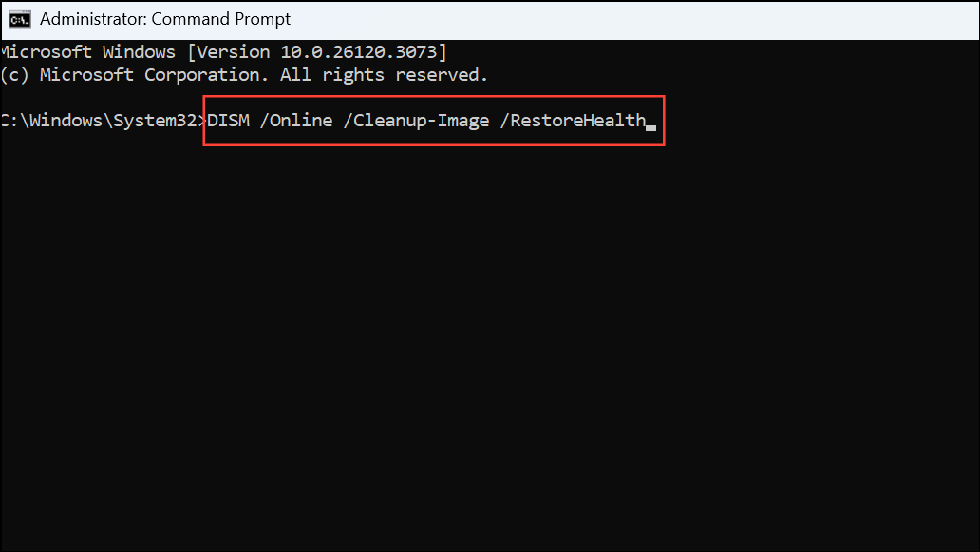The image size is (980, 552).
Task: Click the blinking cursor after /RestoreHealth
Action: [650, 127]
